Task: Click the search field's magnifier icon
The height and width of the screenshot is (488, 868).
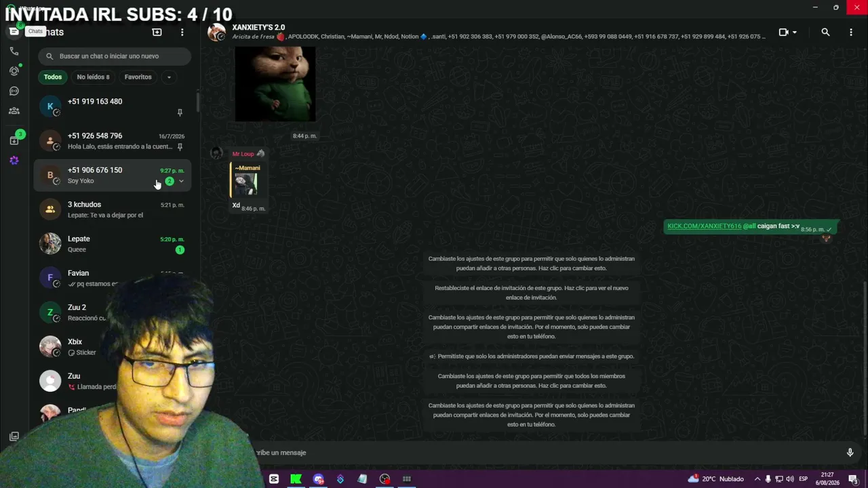Action: pos(49,56)
